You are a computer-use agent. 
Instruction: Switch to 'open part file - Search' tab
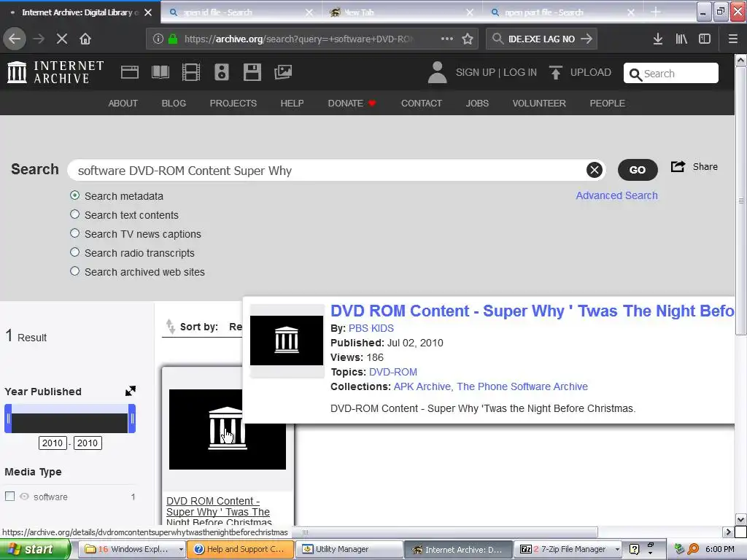click(562, 12)
